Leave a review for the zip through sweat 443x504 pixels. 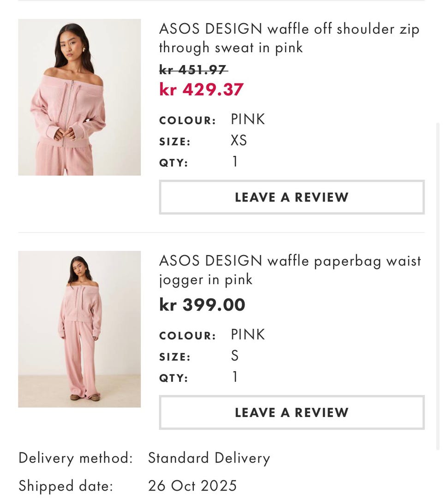tap(292, 197)
